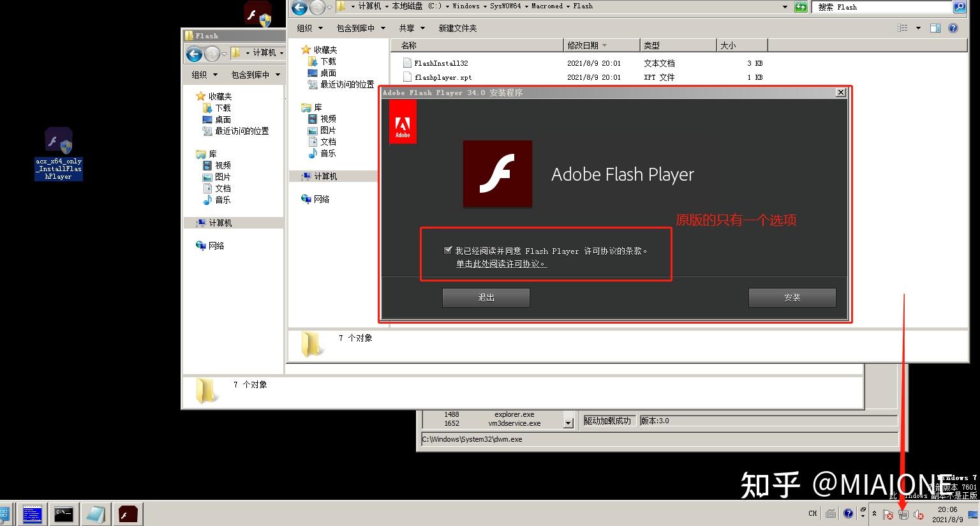Screen dimensions: 980x526
Task: Open the PowerShell taskbar icon
Action: click(32, 514)
